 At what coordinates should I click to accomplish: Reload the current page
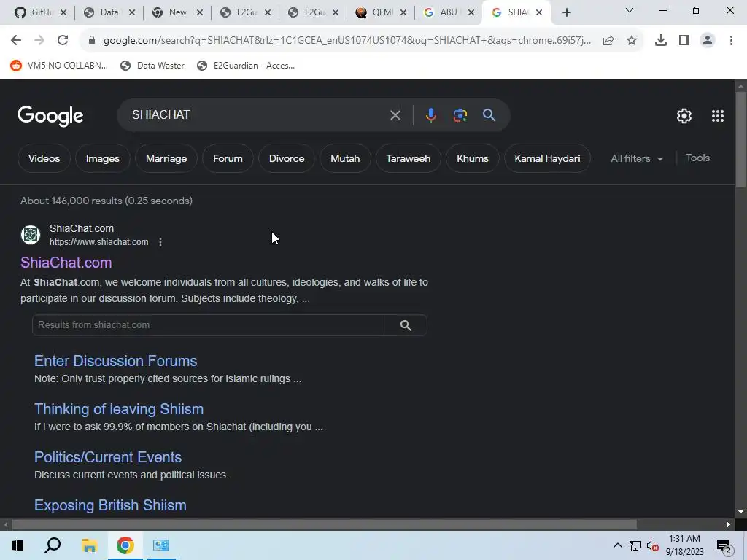(x=63, y=41)
